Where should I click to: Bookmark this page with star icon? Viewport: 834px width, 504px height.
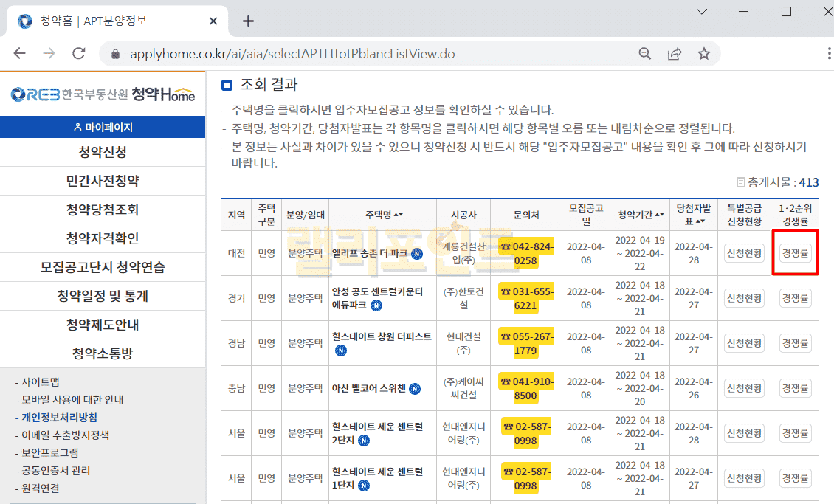[x=703, y=53]
